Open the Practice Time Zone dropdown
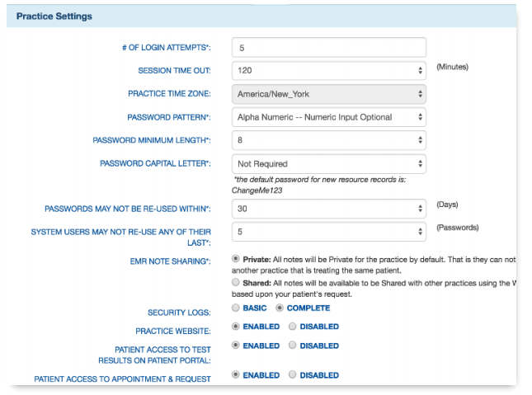 [328, 94]
